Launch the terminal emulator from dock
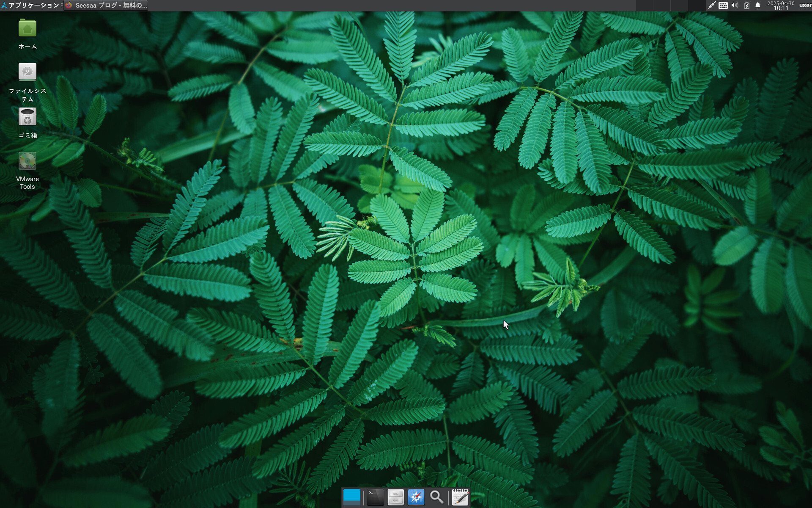Viewport: 812px width, 508px height. [375, 497]
